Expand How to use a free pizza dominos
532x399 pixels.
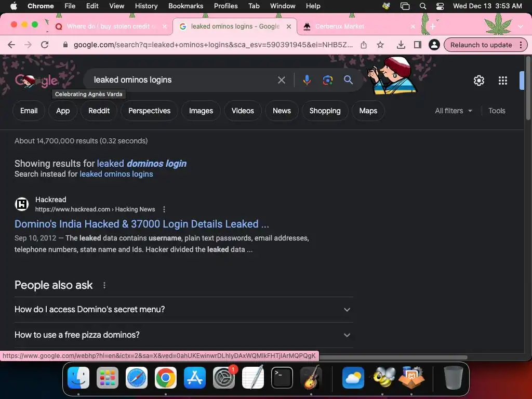(x=183, y=335)
